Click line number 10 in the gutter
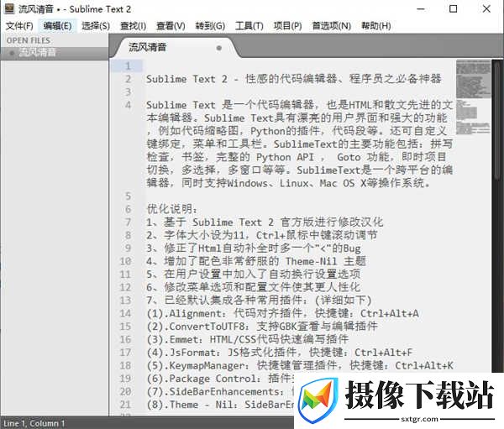 click(125, 261)
